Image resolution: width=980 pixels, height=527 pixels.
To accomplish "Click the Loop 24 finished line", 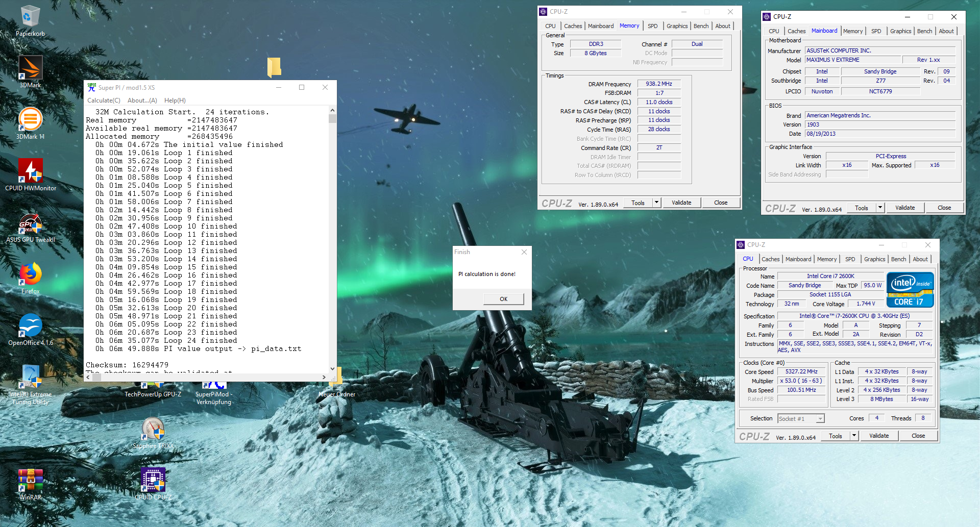I will (166, 340).
